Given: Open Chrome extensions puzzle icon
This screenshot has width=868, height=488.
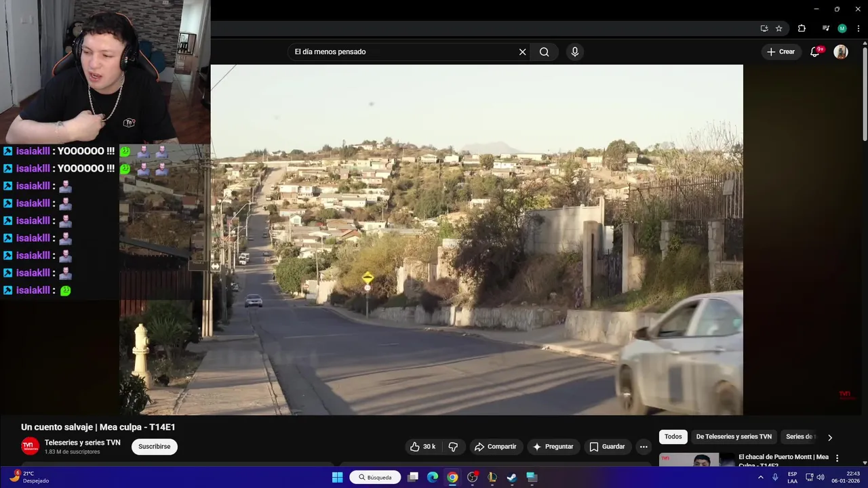Looking at the screenshot, I should pos(802,28).
